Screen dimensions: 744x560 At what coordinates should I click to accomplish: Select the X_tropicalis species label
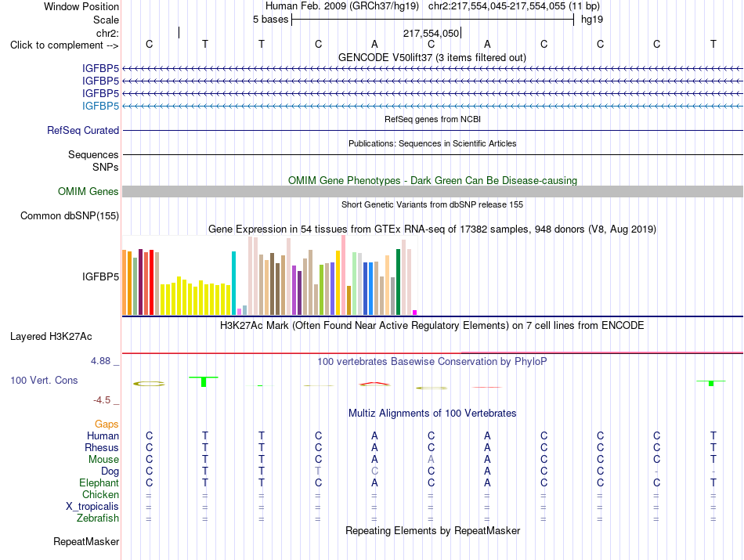click(x=92, y=507)
